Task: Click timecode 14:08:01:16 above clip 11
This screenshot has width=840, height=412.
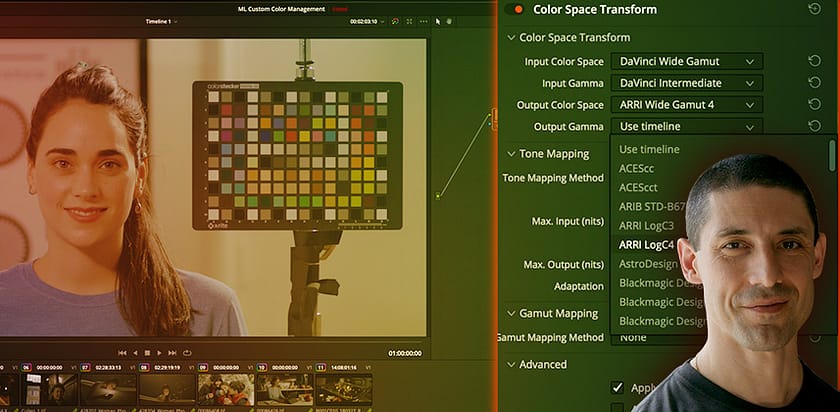Action: coord(344,368)
